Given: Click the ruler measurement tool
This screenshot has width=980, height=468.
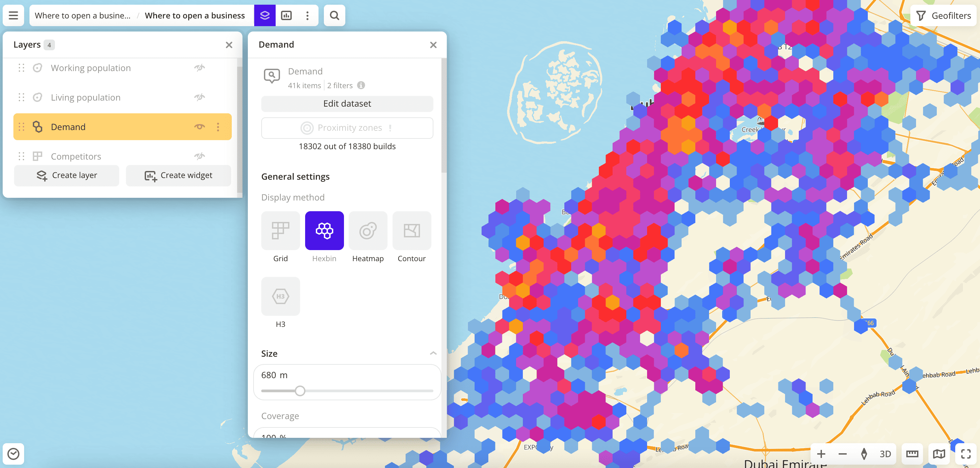Looking at the screenshot, I should (x=912, y=454).
